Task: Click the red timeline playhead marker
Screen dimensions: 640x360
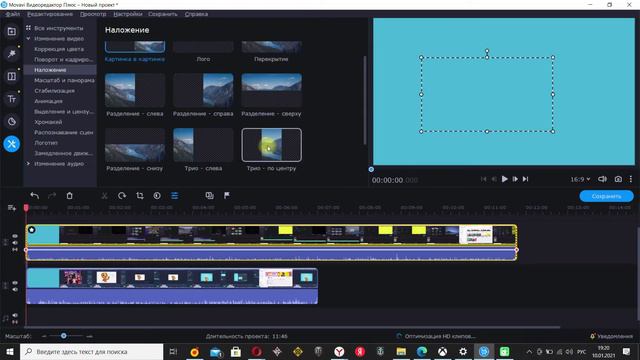Action: pos(26,208)
